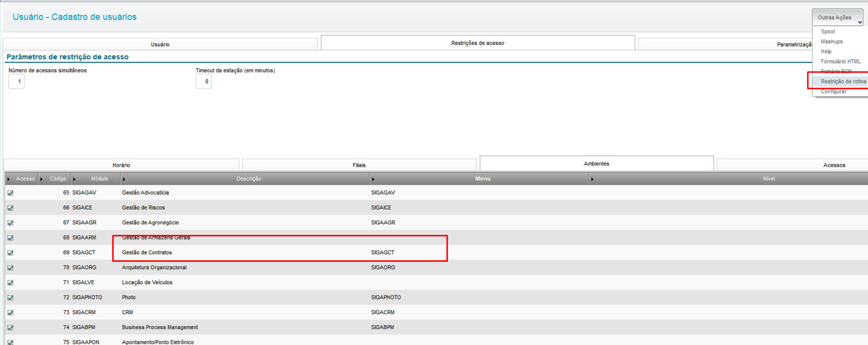Viewport: 868px width, 345px height.
Task: Sort by the Código column header
Action: pos(55,179)
